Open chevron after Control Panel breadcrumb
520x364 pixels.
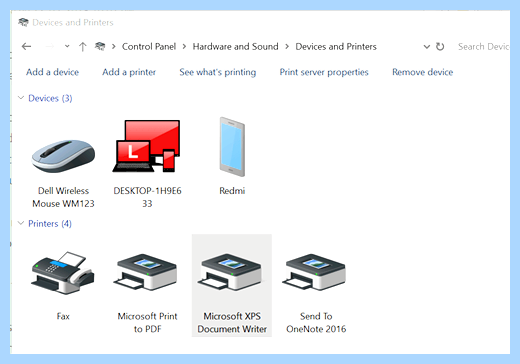pos(184,47)
